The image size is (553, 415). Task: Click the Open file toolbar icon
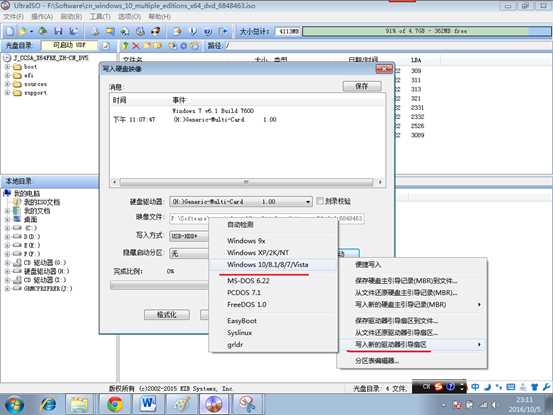22,31
